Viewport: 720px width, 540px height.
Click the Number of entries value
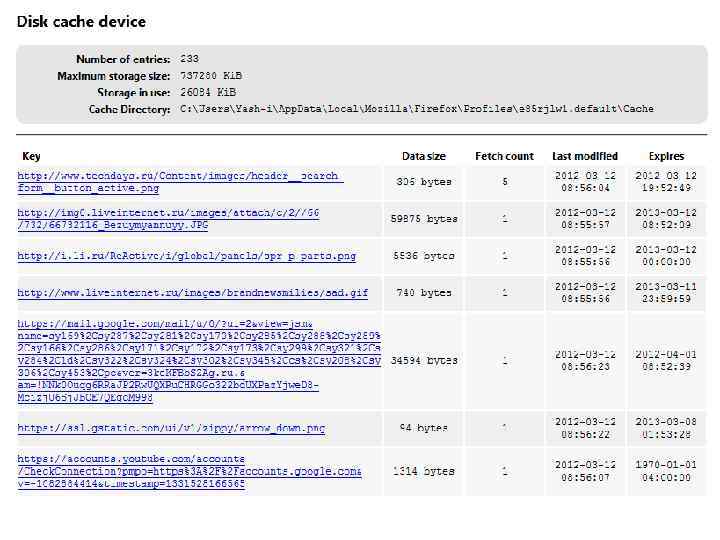(x=189, y=59)
